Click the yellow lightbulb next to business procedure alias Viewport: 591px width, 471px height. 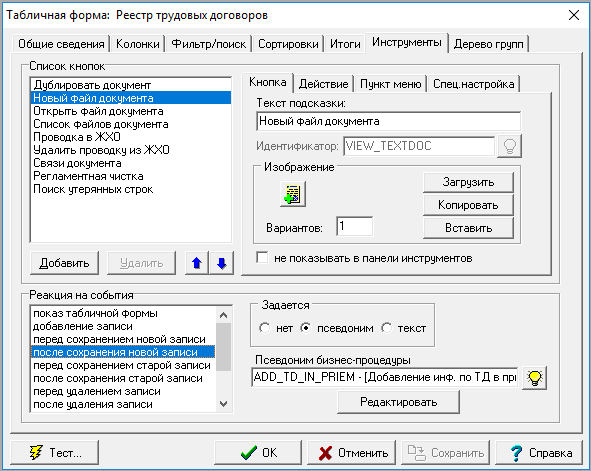534,378
